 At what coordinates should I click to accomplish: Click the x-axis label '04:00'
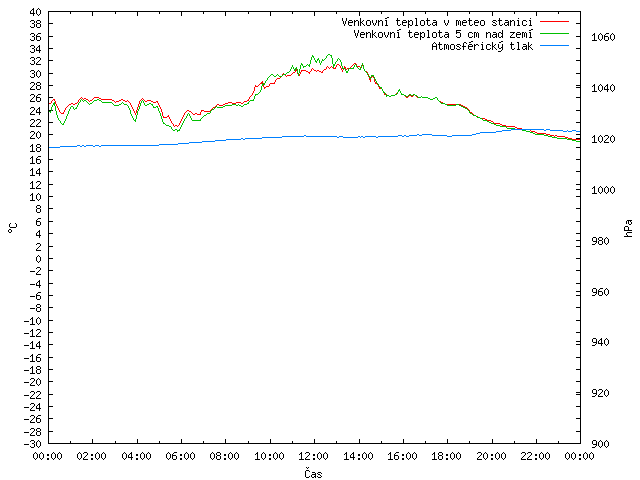(136, 456)
